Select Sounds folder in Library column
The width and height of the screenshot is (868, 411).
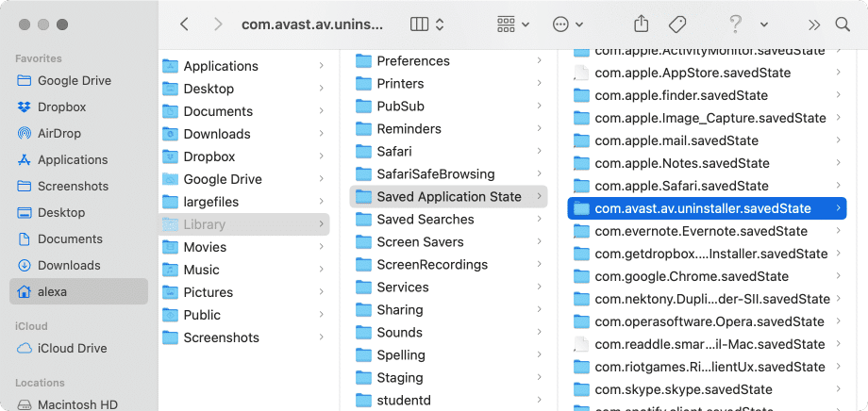448,333
